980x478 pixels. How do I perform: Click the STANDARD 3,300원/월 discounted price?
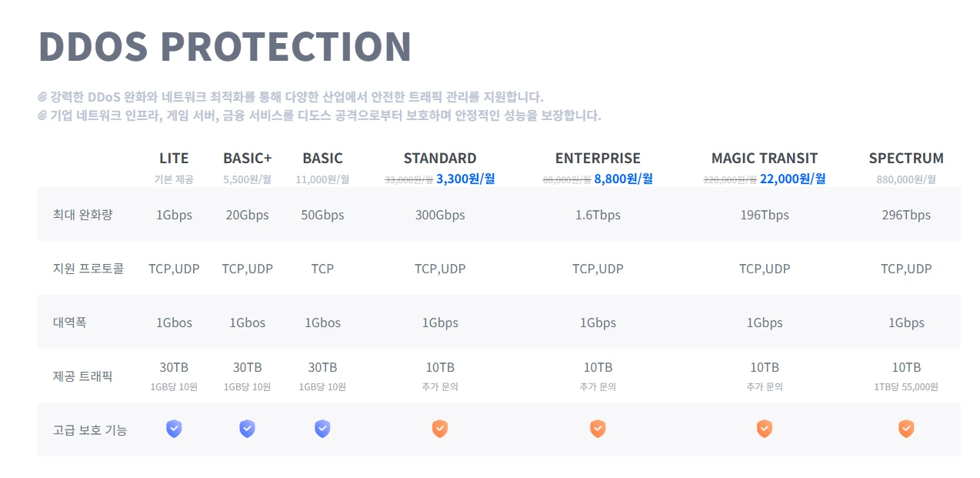[465, 179]
